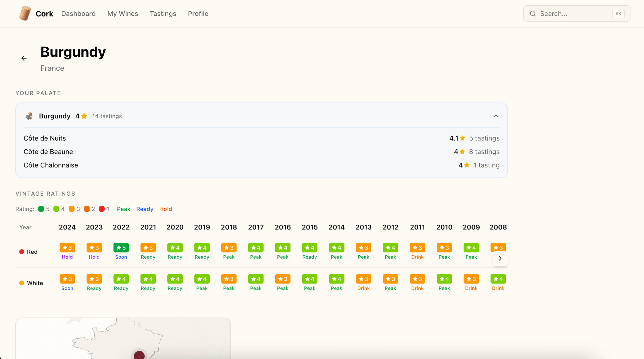The image size is (644, 359).
Task: Click the 2022 Red five-star rating badge
Action: tap(121, 248)
